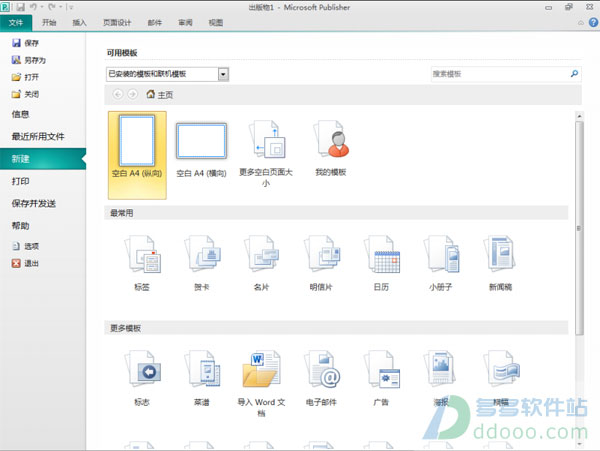Viewport: 600px width, 451px height.
Task: Click 打开 in the file menu
Action: (25, 77)
